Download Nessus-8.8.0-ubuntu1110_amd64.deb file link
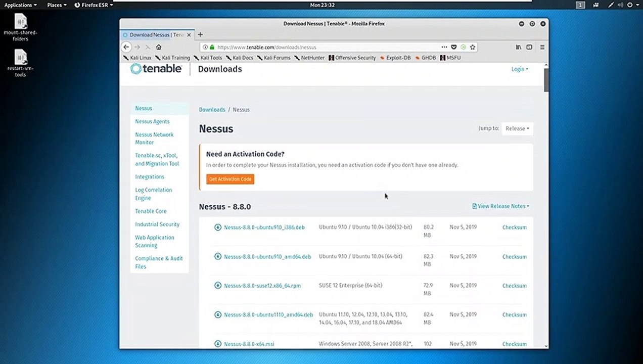The height and width of the screenshot is (364, 643). click(x=268, y=315)
